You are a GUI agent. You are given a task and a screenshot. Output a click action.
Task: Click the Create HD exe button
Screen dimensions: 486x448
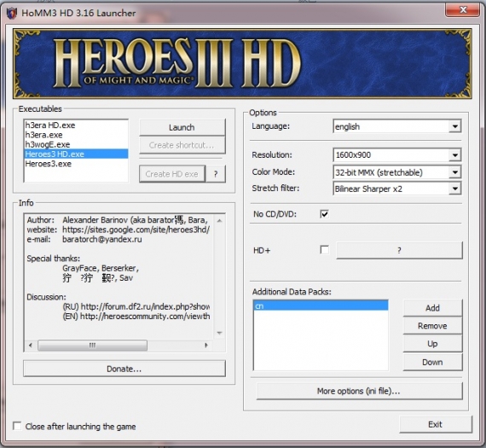click(x=172, y=174)
